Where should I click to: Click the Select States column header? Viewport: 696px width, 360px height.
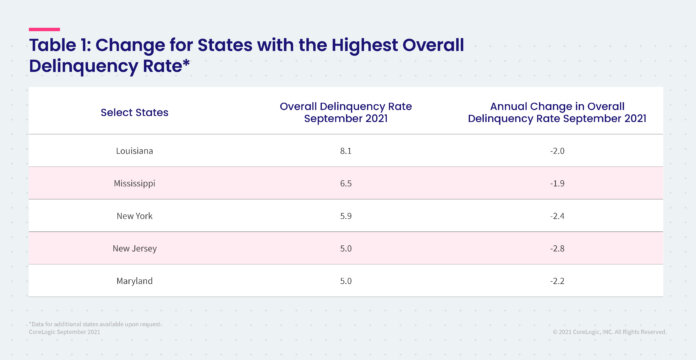tap(134, 113)
